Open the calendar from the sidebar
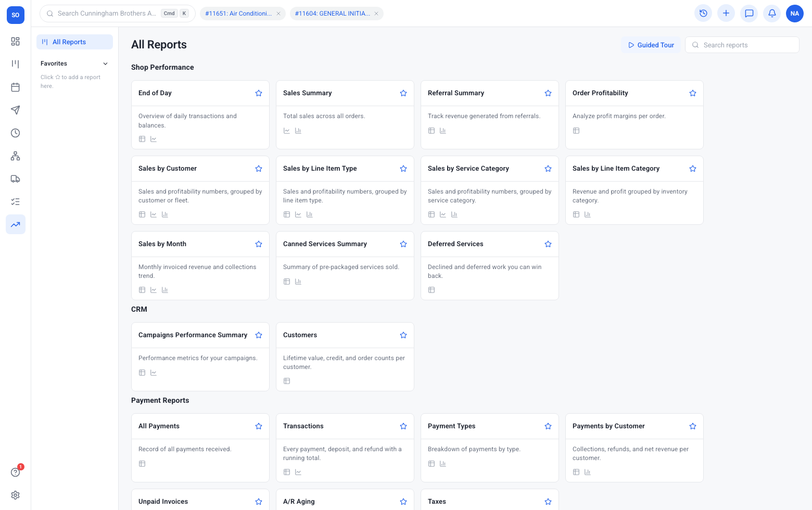Viewport: 812px width, 510px height. (x=16, y=87)
